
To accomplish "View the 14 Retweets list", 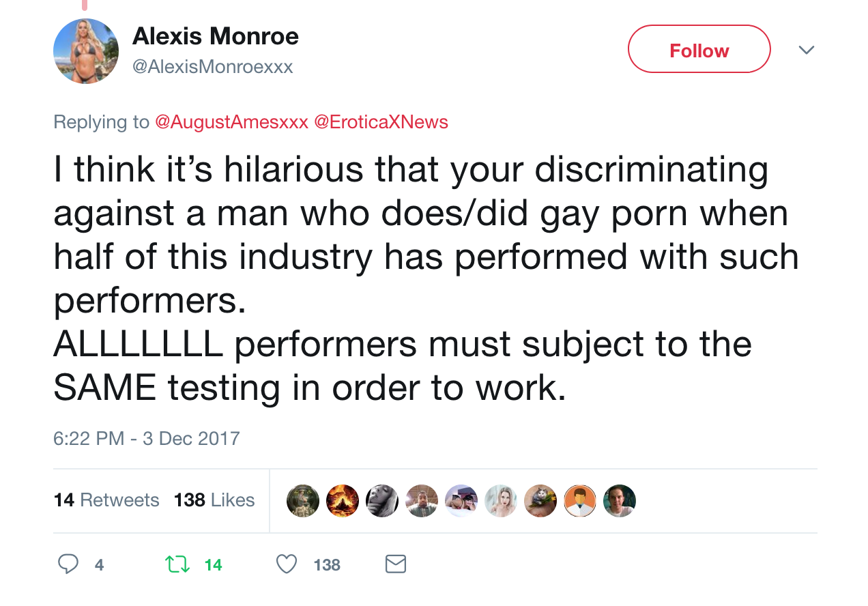I will pos(106,500).
